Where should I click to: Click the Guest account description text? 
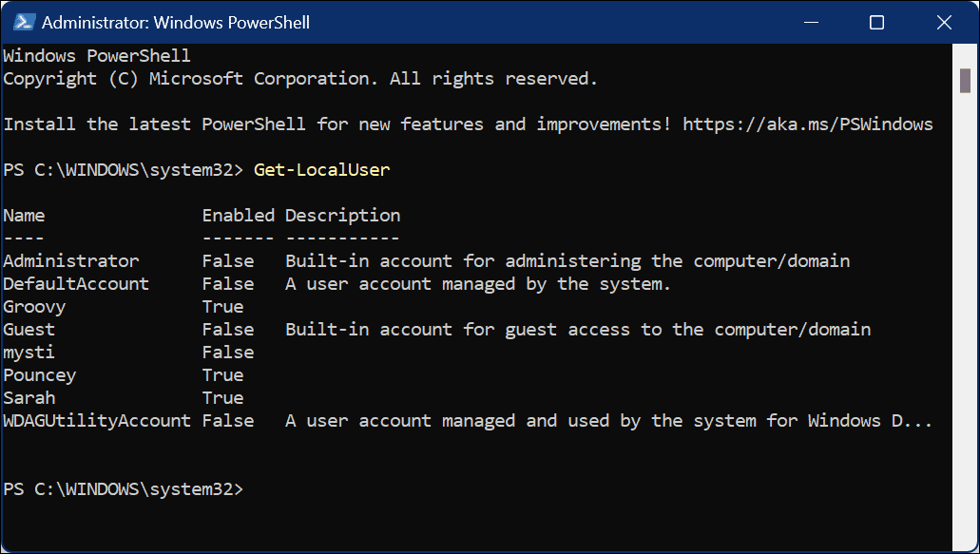pos(578,329)
